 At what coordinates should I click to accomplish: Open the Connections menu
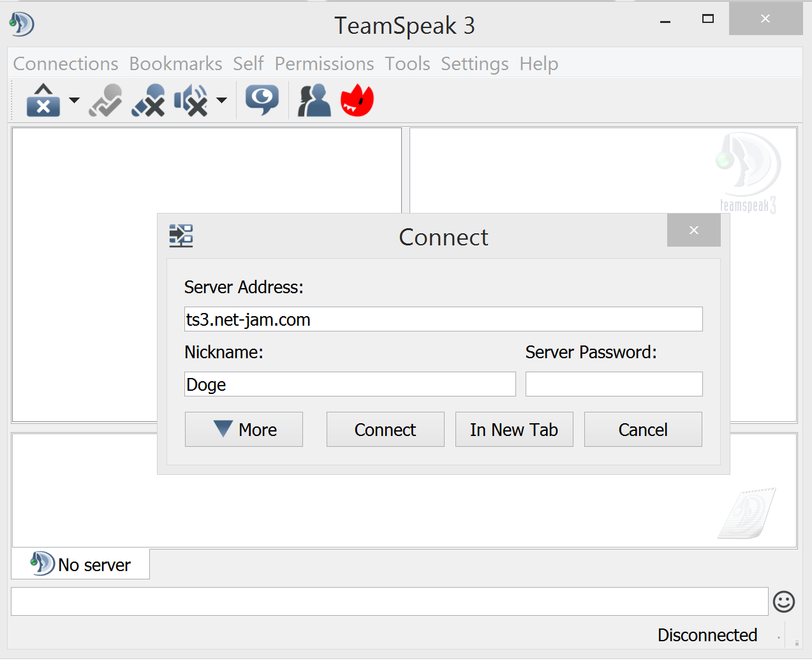click(66, 64)
